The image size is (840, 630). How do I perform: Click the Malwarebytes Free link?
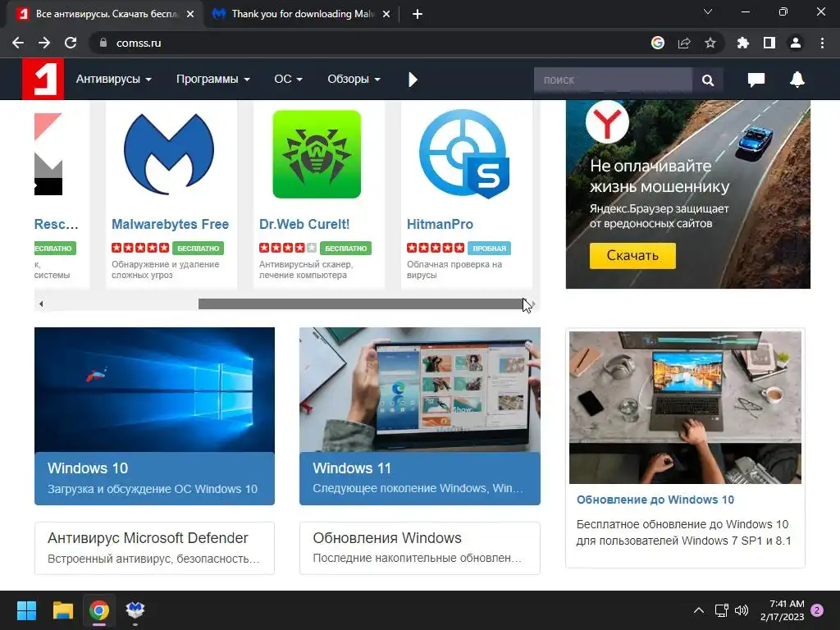pos(170,225)
